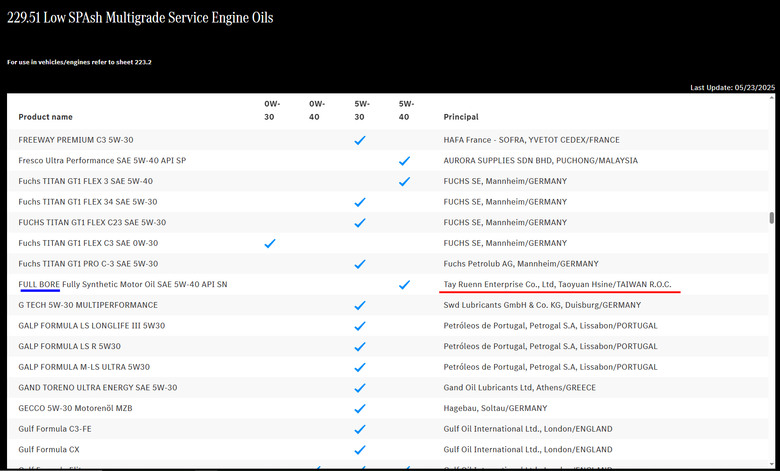Click the 5W-30 column header
Image resolution: width=780 pixels, height=471 pixels.
click(x=362, y=110)
